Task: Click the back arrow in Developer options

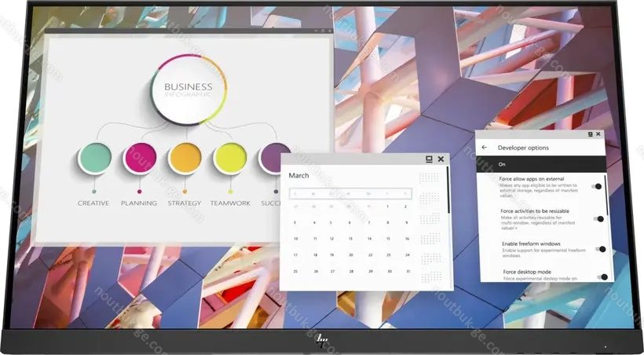Action: (x=485, y=147)
